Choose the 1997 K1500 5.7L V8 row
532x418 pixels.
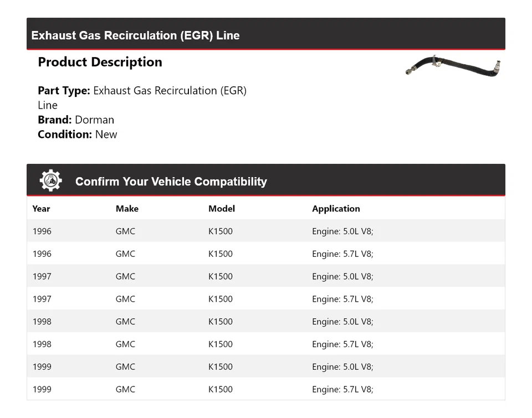point(266,299)
